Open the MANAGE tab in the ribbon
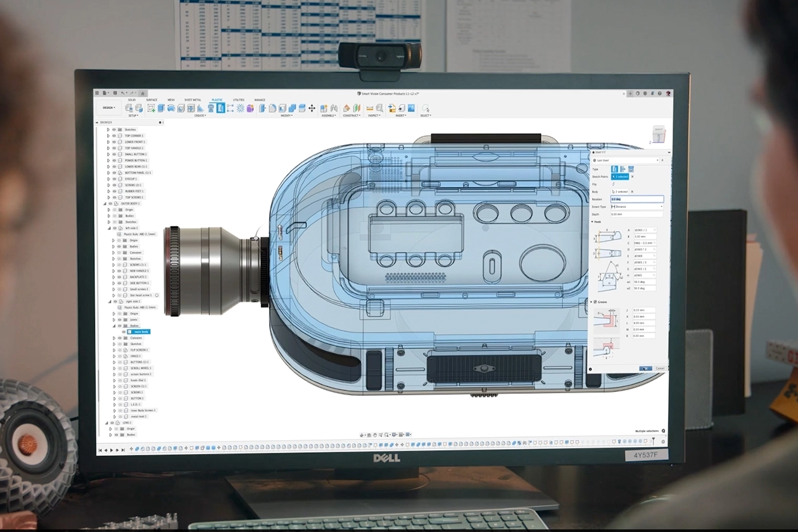Image resolution: width=798 pixels, height=532 pixels. coord(260,99)
